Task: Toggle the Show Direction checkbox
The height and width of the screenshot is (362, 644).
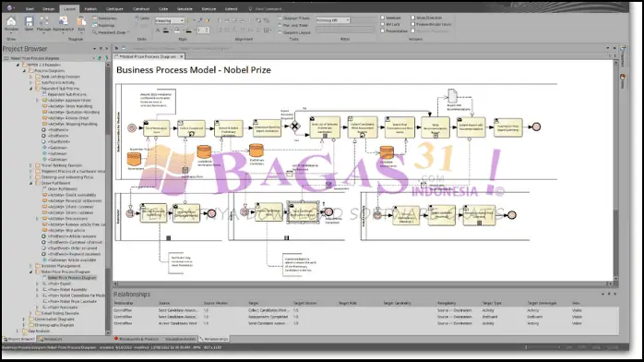Action: [412, 18]
